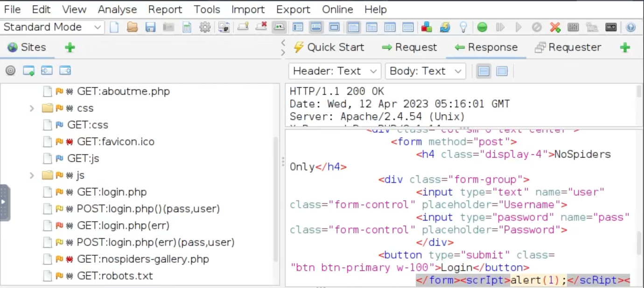
Task: Add a custom HTTP breakpoint icon
Action: pyautogui.click(x=555, y=27)
